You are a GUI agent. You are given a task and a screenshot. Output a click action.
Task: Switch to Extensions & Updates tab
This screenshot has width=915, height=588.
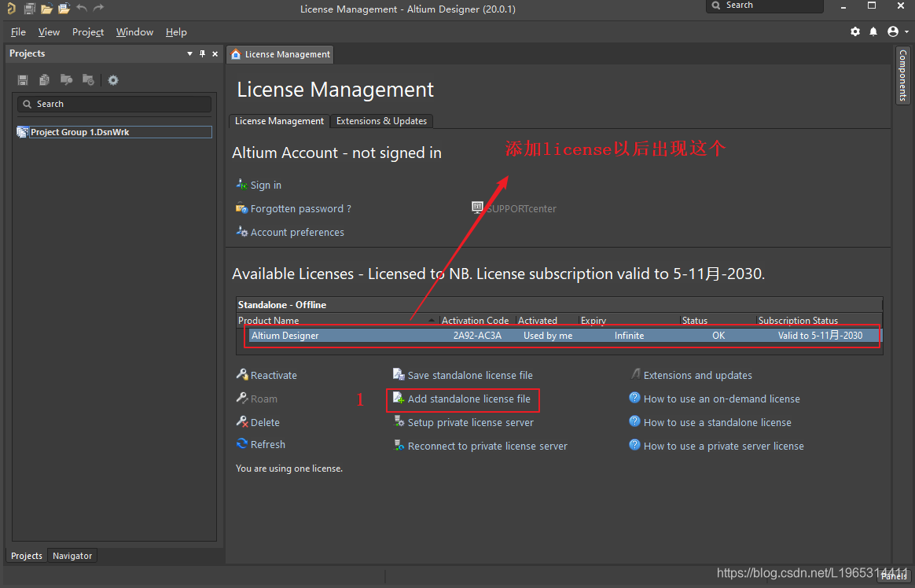point(381,121)
